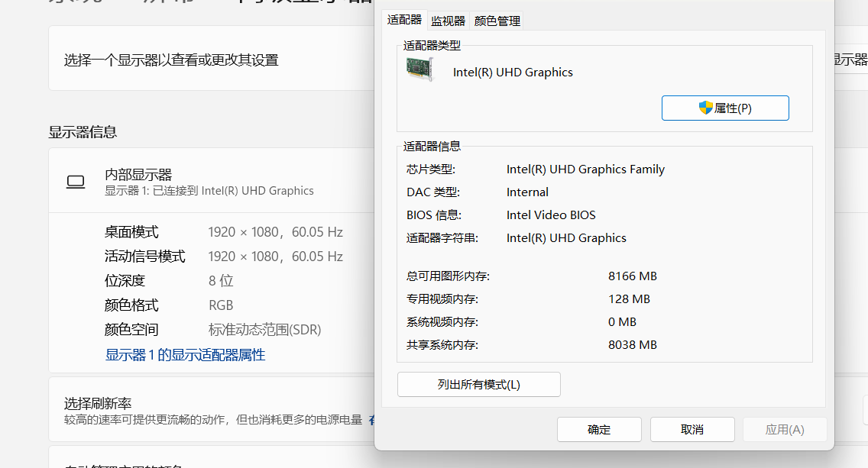Confirm with the 确定 button
The image size is (868, 468).
(x=599, y=429)
